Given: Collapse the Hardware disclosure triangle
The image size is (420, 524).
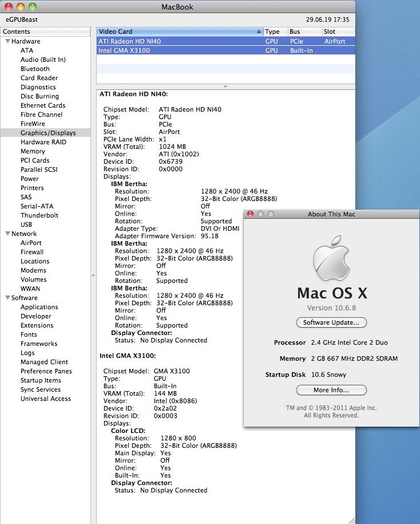Looking at the screenshot, I should 7,41.
